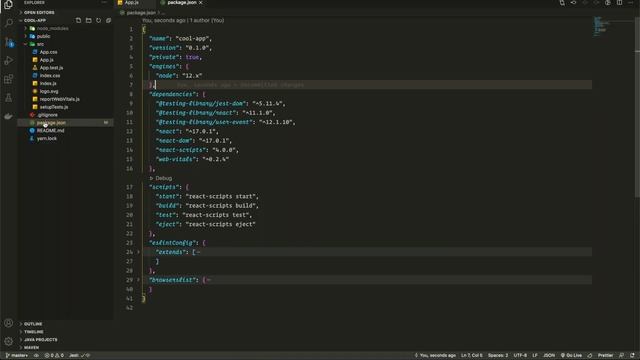Create a New Folder in COOL-APP
The width and height of the screenshot is (640, 360).
coord(89,20)
